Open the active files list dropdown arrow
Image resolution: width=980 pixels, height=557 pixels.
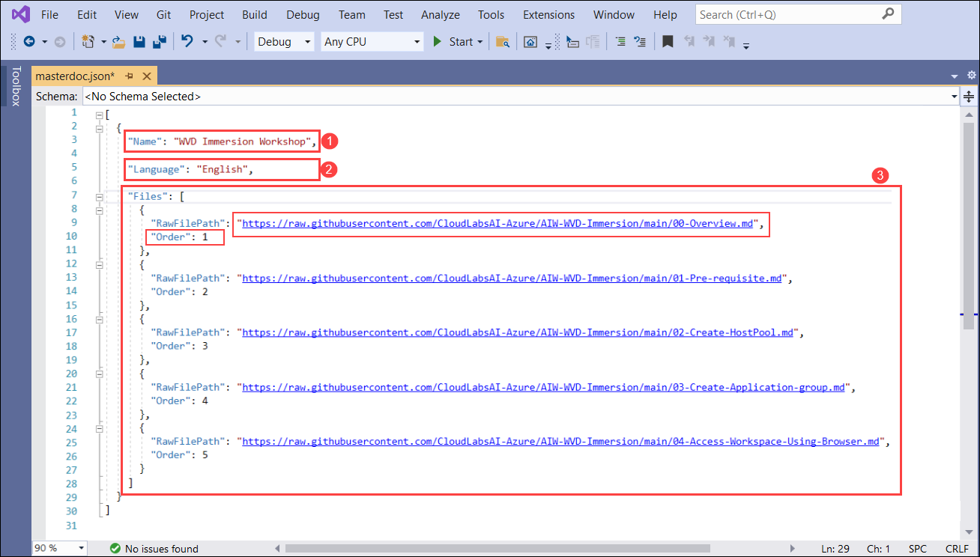point(955,76)
